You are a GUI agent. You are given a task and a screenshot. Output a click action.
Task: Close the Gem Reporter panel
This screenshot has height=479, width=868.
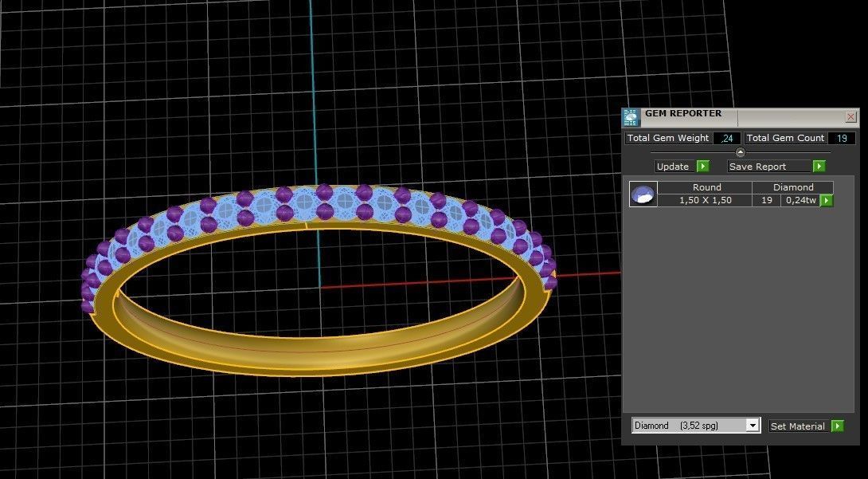(850, 117)
